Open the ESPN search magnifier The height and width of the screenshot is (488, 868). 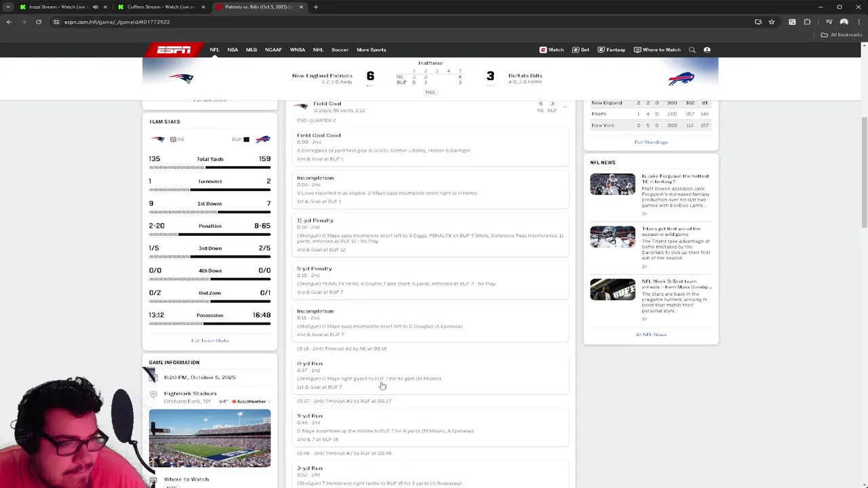692,49
